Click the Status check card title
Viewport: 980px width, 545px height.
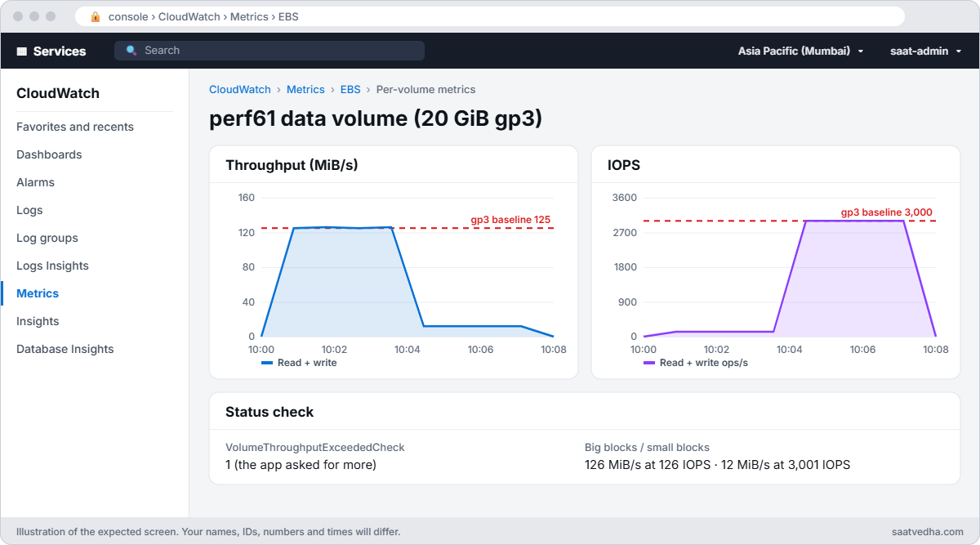(x=269, y=412)
